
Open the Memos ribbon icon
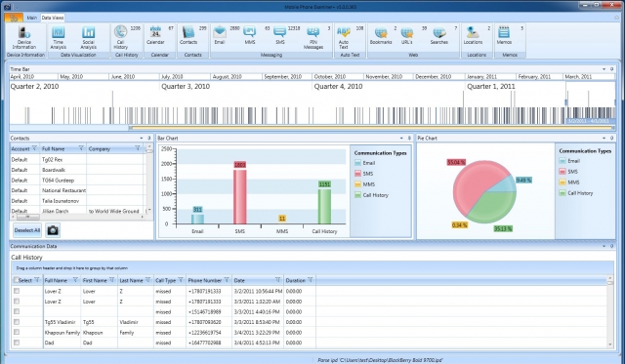(504, 35)
